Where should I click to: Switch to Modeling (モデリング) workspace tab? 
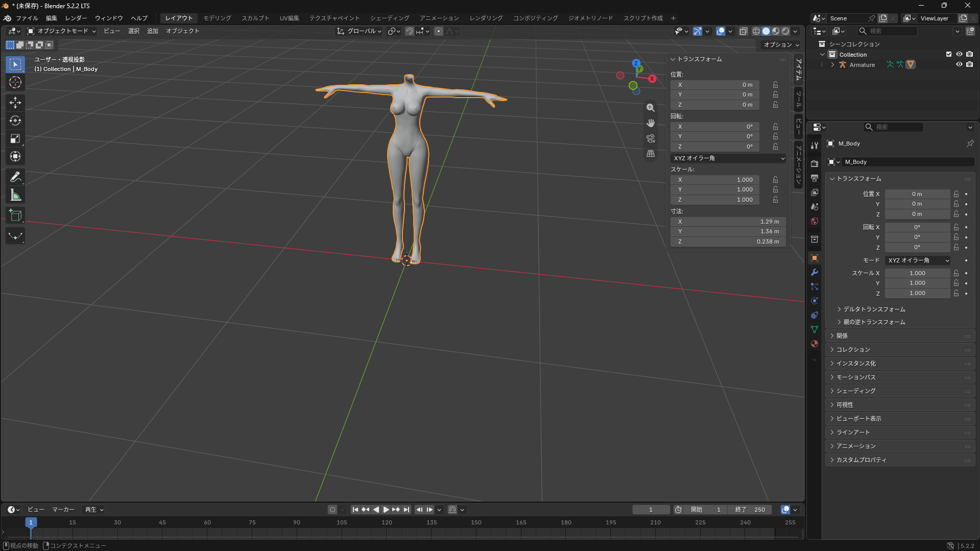pyautogui.click(x=217, y=18)
